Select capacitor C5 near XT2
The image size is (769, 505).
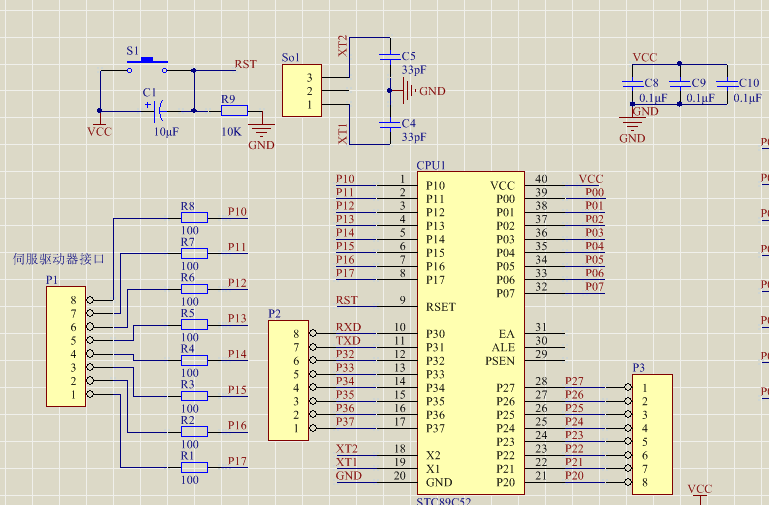[388, 55]
